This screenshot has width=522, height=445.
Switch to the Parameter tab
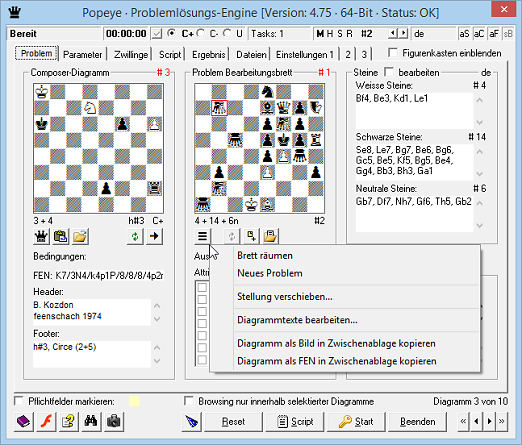pos(82,54)
